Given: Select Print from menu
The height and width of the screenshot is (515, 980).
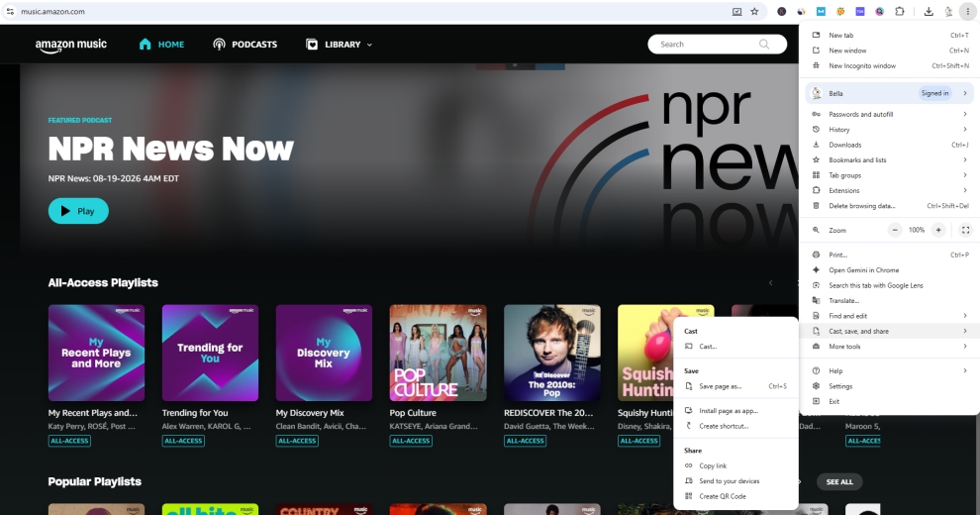Looking at the screenshot, I should coord(889,255).
